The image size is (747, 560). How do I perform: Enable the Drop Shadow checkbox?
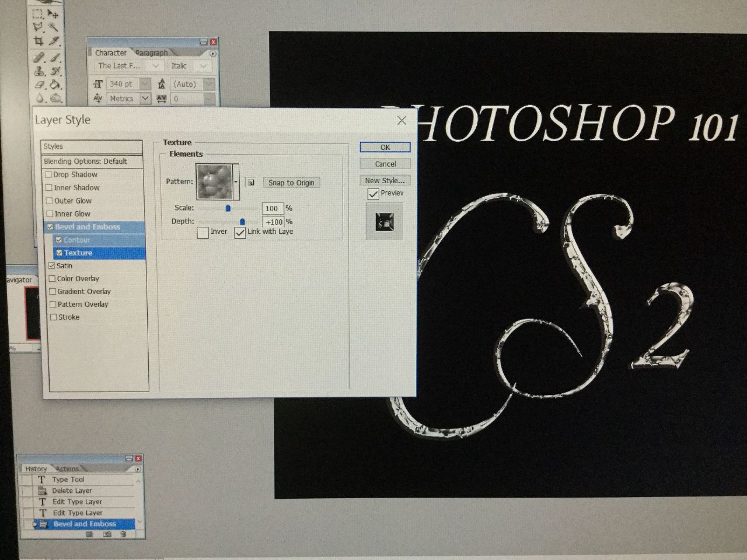point(48,174)
